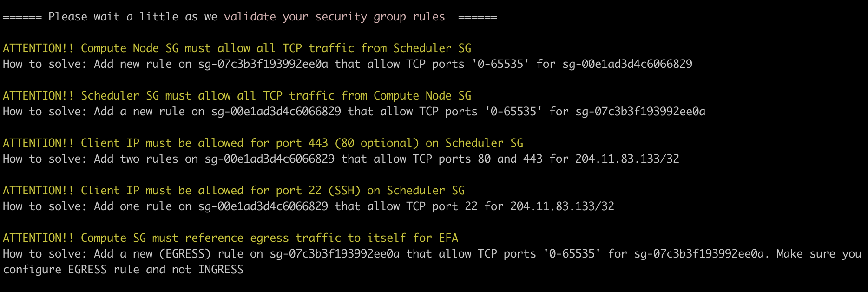Click sg-00e1ad3d4c6066829 ending the first solve line
The height and width of the screenshot is (292, 868).
point(627,64)
